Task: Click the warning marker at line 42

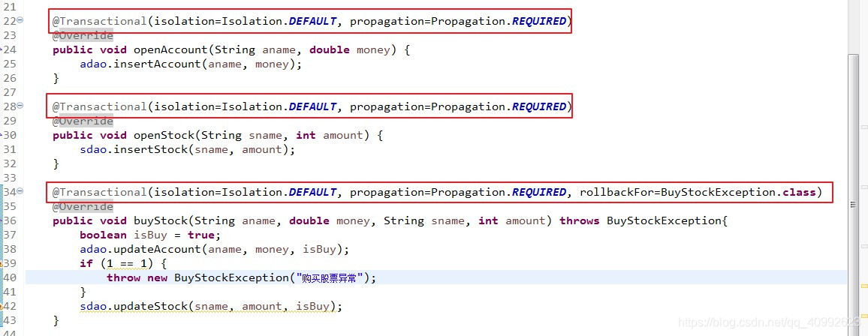Action: click(x=2, y=306)
